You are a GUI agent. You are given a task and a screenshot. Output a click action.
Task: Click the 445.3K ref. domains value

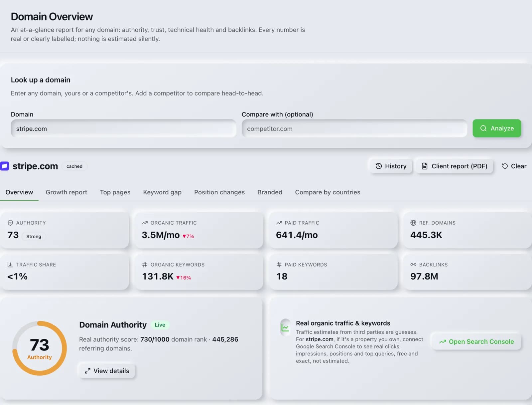click(x=426, y=235)
